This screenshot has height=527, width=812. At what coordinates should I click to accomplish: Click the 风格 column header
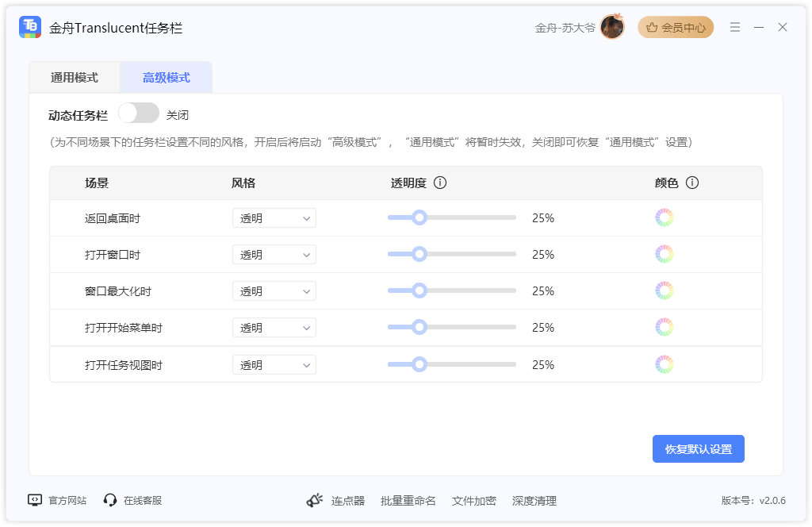pyautogui.click(x=243, y=183)
